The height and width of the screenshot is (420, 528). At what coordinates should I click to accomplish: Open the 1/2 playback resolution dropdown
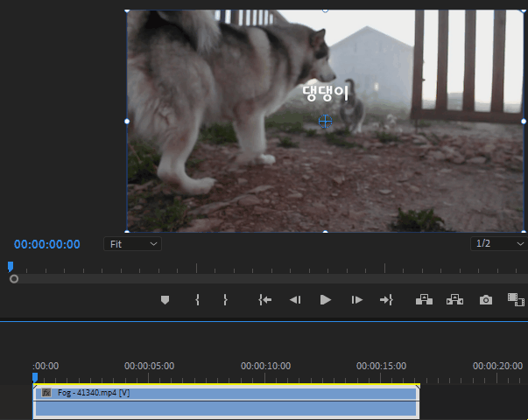499,243
